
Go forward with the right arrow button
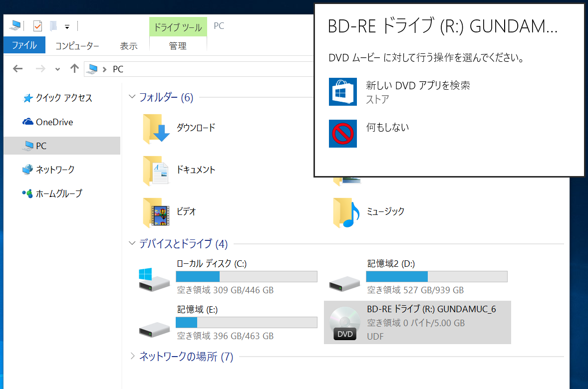pos(40,69)
